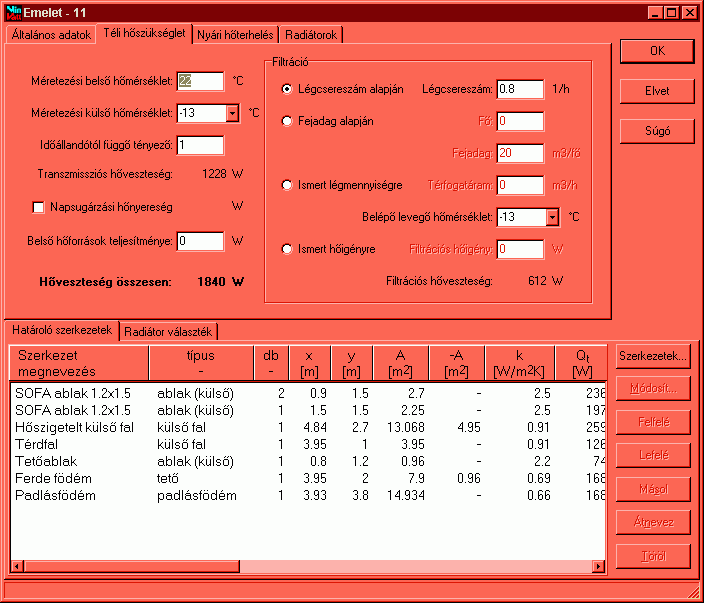The image size is (704, 603).
Task: Focus the Légcsereszám input field
Action: 520,89
